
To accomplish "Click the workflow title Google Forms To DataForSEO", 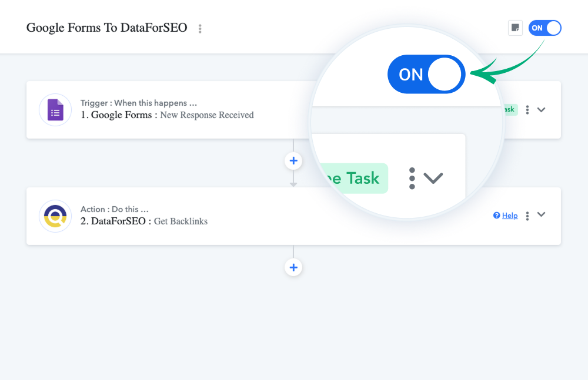I will (x=107, y=28).
